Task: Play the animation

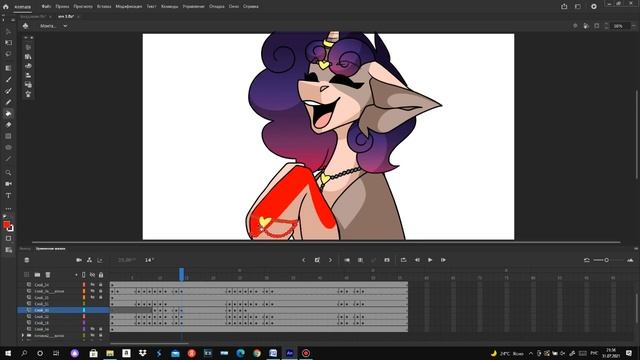Action: click(x=430, y=260)
